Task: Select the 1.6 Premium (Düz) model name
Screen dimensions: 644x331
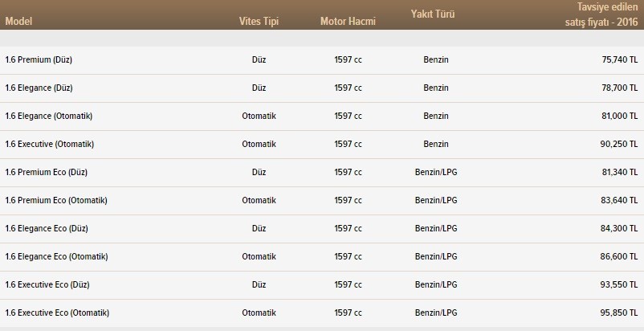Action: (x=39, y=60)
